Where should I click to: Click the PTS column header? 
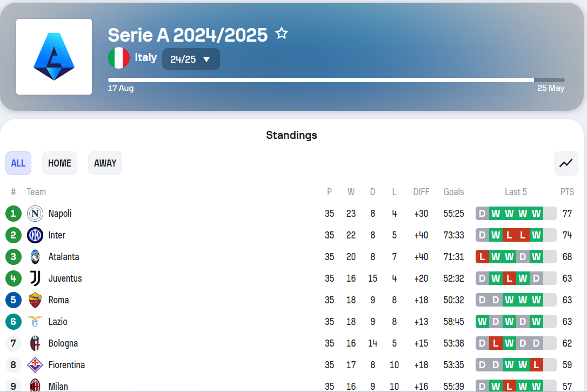[x=567, y=192]
